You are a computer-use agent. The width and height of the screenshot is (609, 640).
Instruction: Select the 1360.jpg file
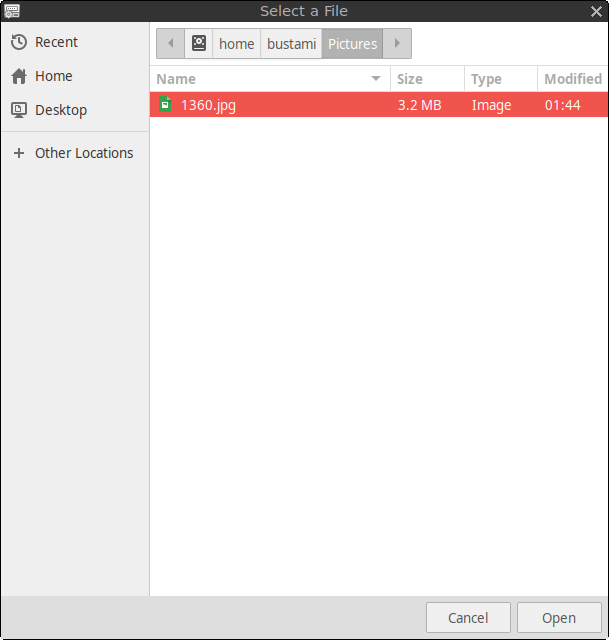[x=379, y=105]
